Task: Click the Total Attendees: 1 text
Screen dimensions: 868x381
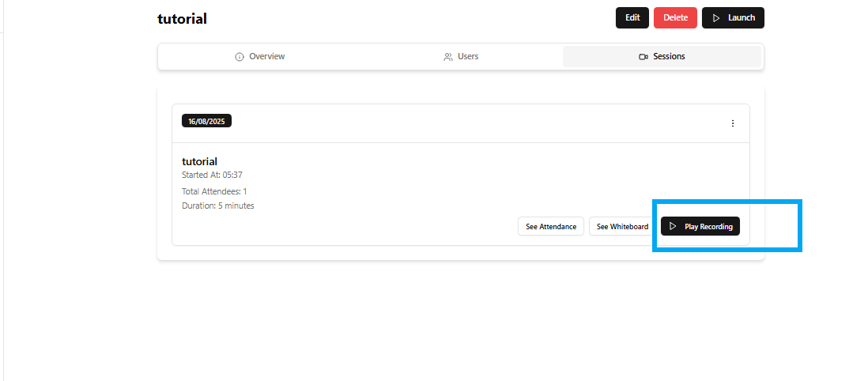Action: pos(214,191)
